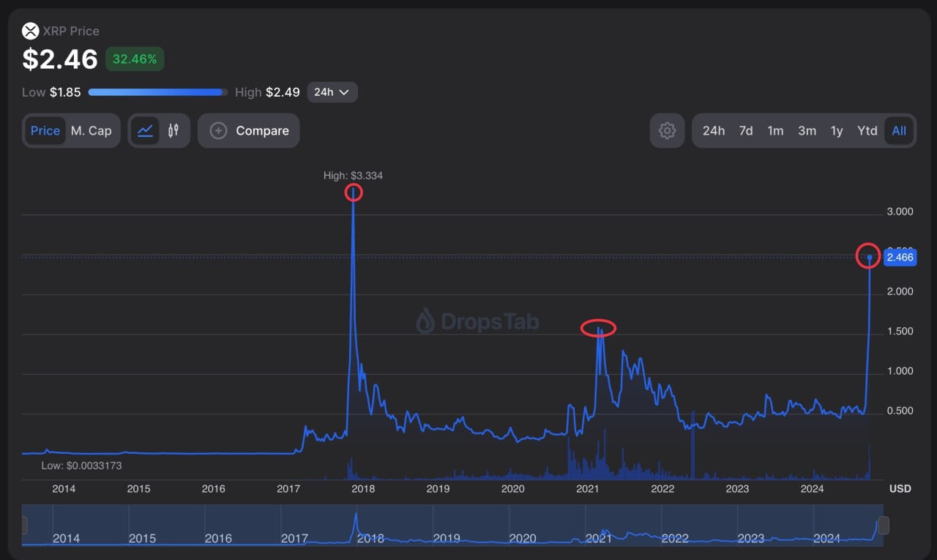The width and height of the screenshot is (937, 560).
Task: Click the Compare button
Action: (x=248, y=131)
